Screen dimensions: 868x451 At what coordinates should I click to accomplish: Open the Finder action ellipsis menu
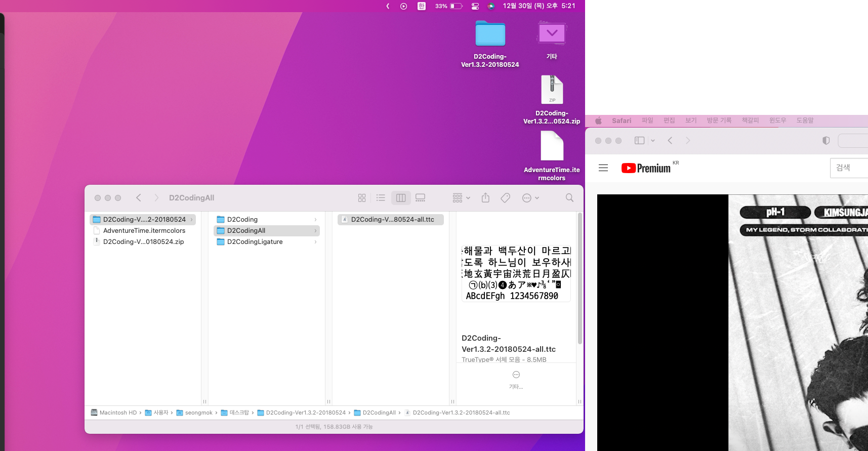(530, 198)
